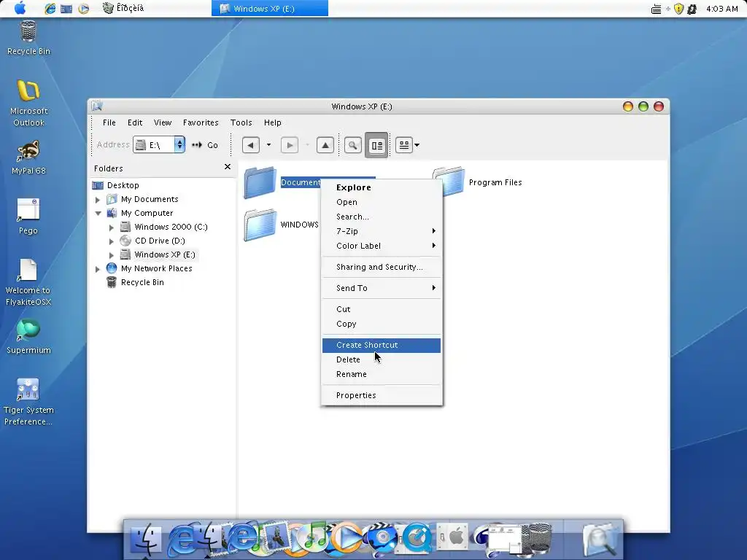Expand the Color Label submenu

[381, 246]
